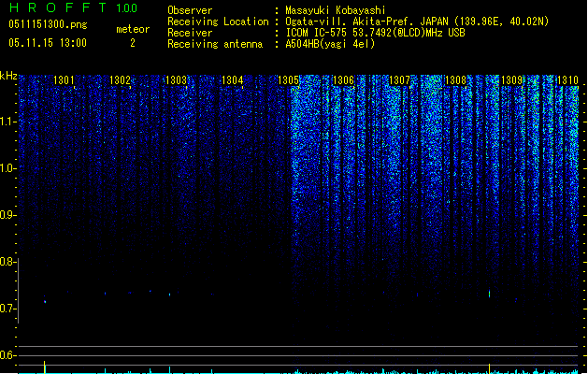Click the kHz axis unit label
Image resolution: width=588 pixels, height=374 pixels.
(8, 76)
